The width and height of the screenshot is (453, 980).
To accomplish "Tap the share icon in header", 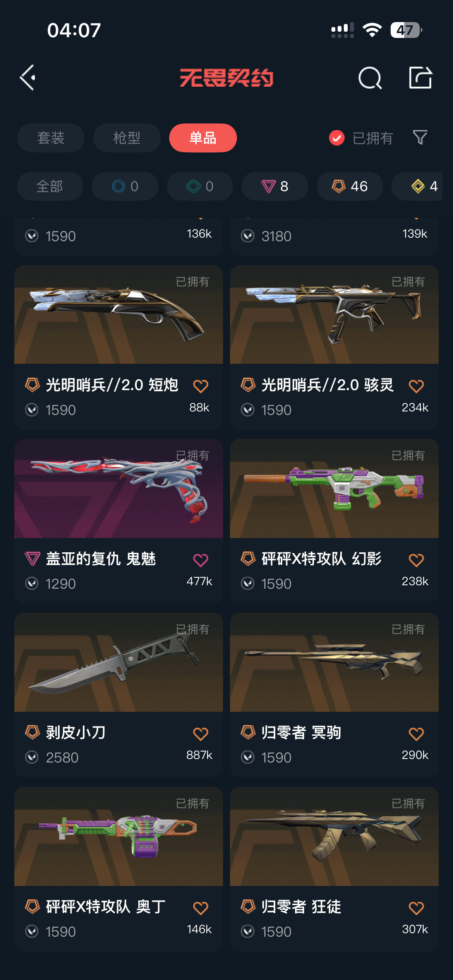I will (x=420, y=77).
